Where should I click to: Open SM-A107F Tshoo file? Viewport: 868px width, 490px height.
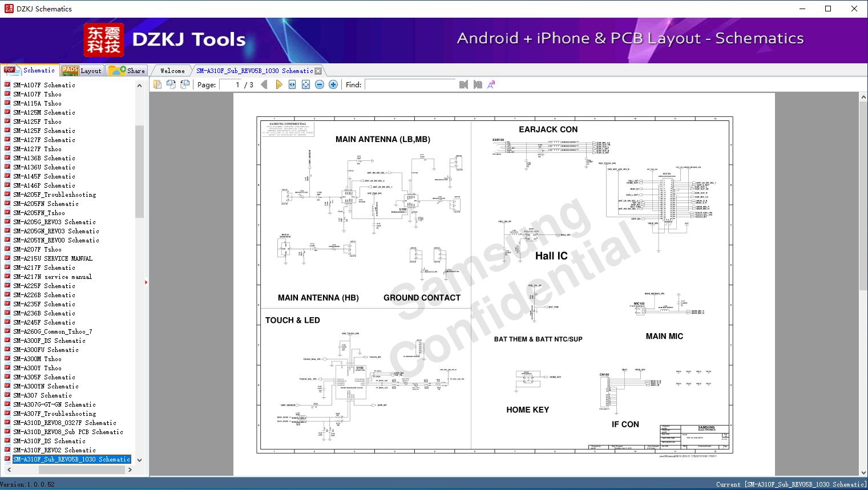[38, 94]
